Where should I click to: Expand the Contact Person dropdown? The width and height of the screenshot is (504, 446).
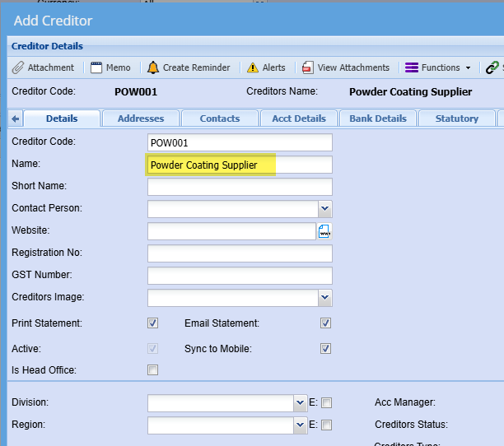pos(325,209)
